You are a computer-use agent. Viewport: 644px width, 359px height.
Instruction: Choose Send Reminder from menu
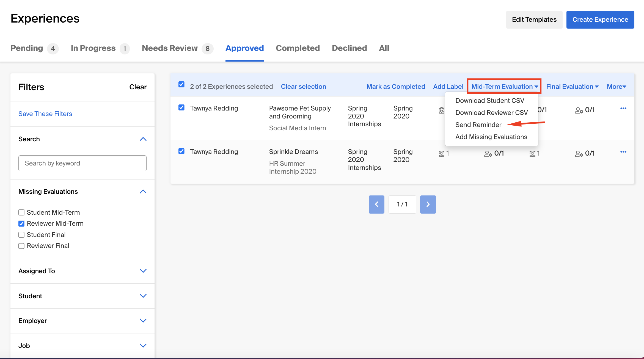click(x=478, y=125)
